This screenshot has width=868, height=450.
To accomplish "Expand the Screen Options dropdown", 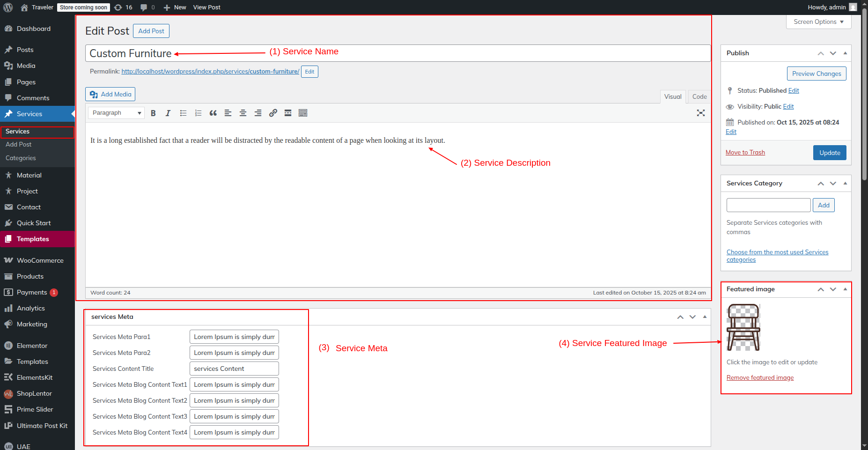I will tap(818, 22).
